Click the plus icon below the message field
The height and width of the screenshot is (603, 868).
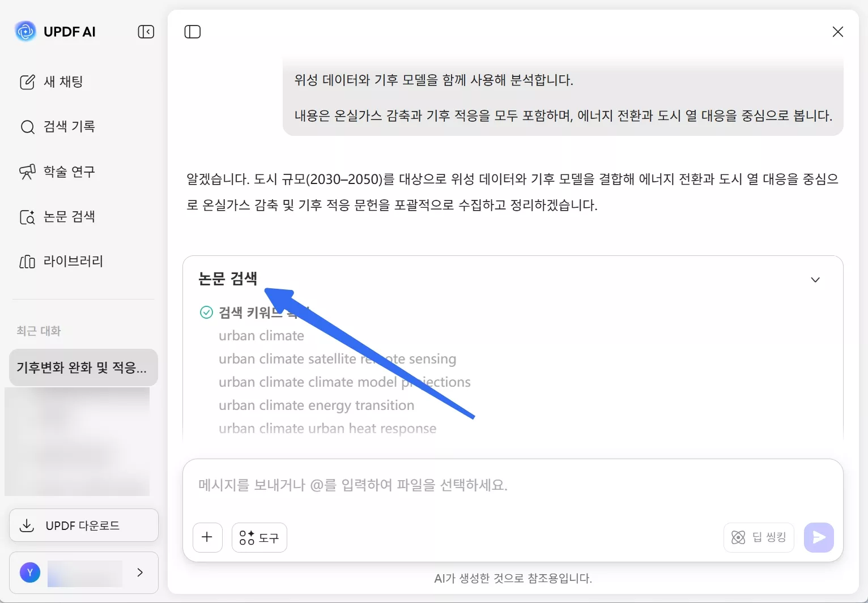point(207,537)
